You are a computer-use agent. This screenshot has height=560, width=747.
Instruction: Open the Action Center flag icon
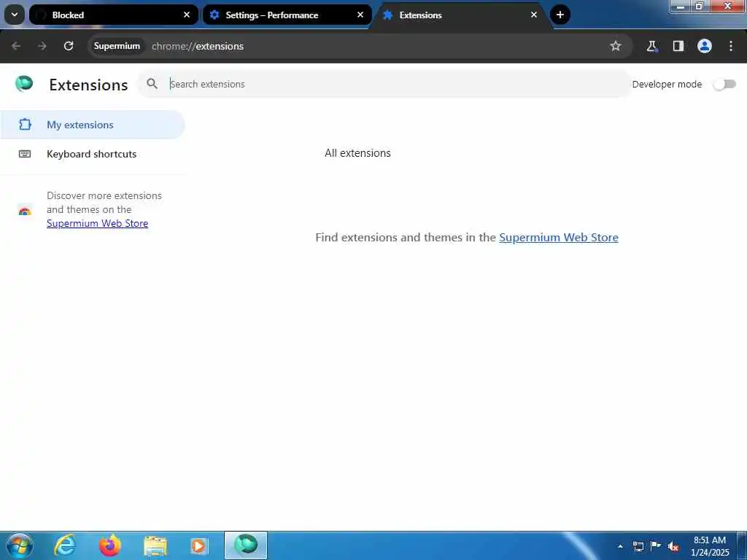tap(656, 546)
